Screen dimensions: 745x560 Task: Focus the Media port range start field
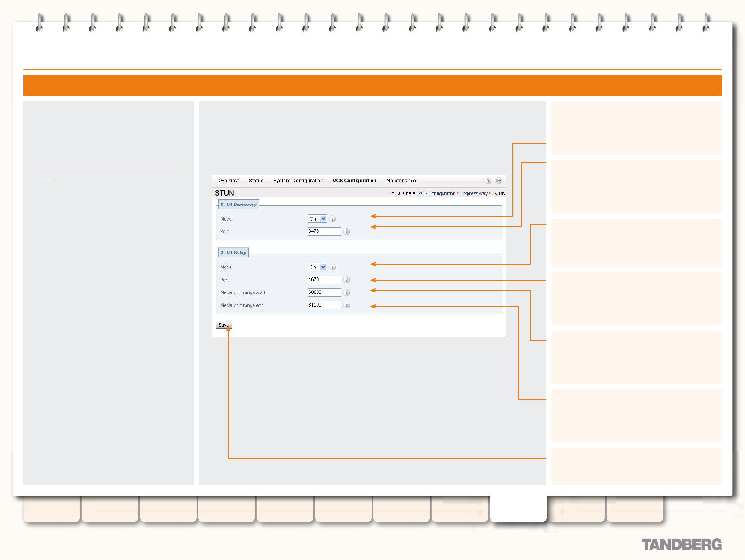pos(324,292)
